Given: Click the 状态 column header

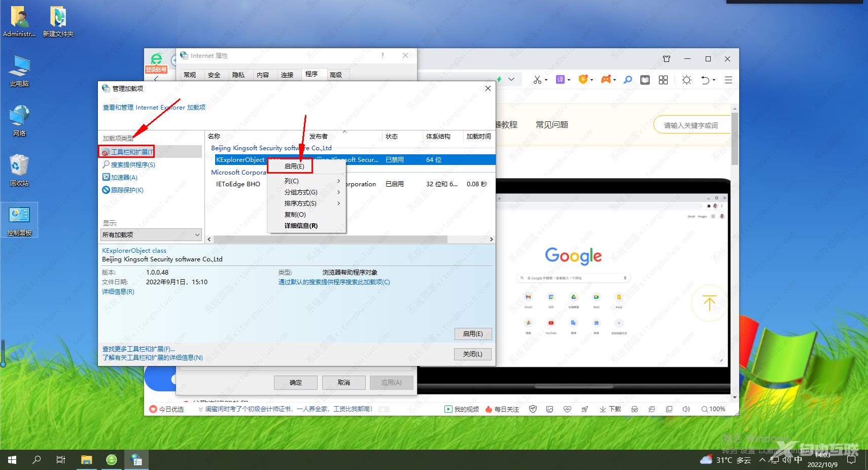Looking at the screenshot, I should (402, 136).
